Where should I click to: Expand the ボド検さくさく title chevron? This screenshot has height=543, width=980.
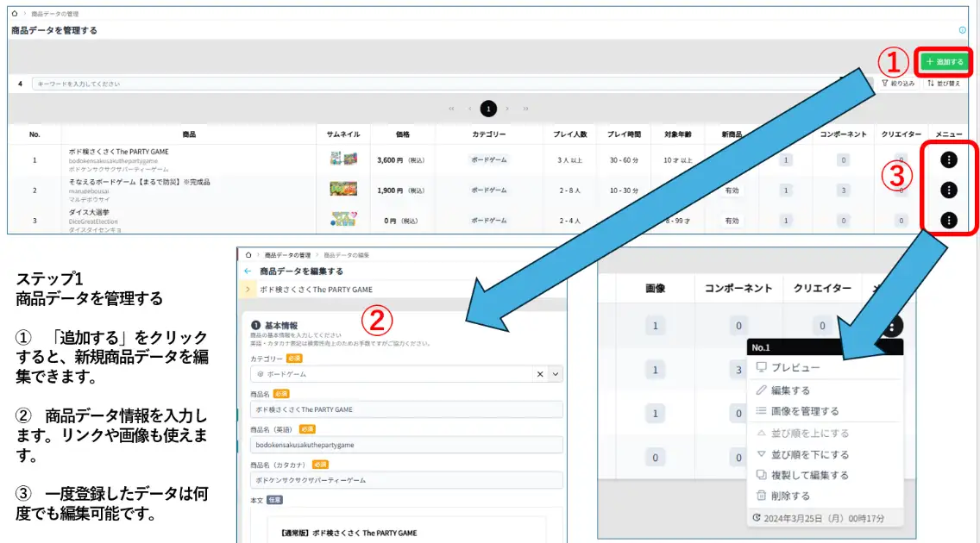249,290
